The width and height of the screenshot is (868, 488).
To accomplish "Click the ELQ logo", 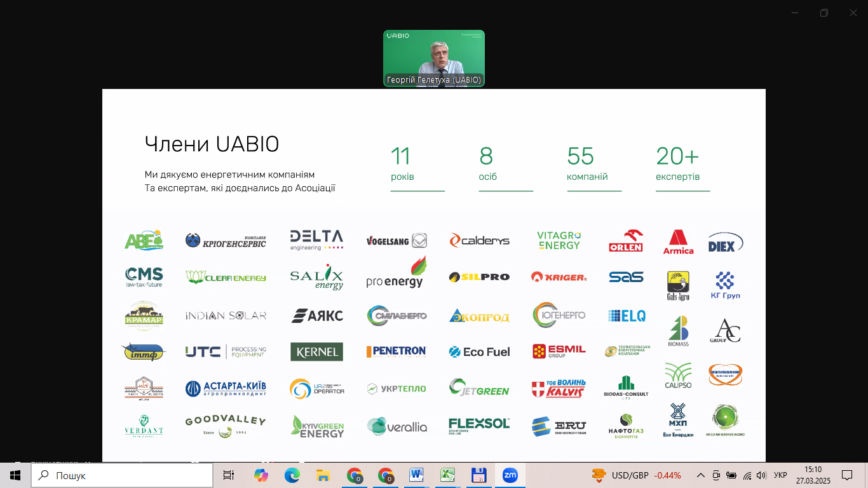I will click(627, 315).
